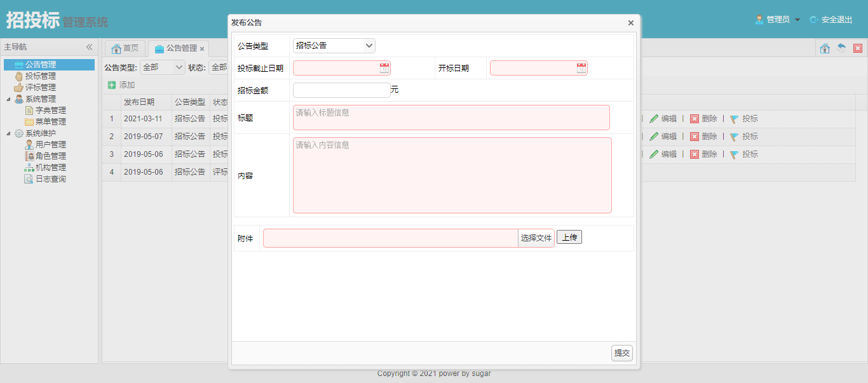Click the 上传 upload button
The width and height of the screenshot is (868, 383).
(569, 238)
